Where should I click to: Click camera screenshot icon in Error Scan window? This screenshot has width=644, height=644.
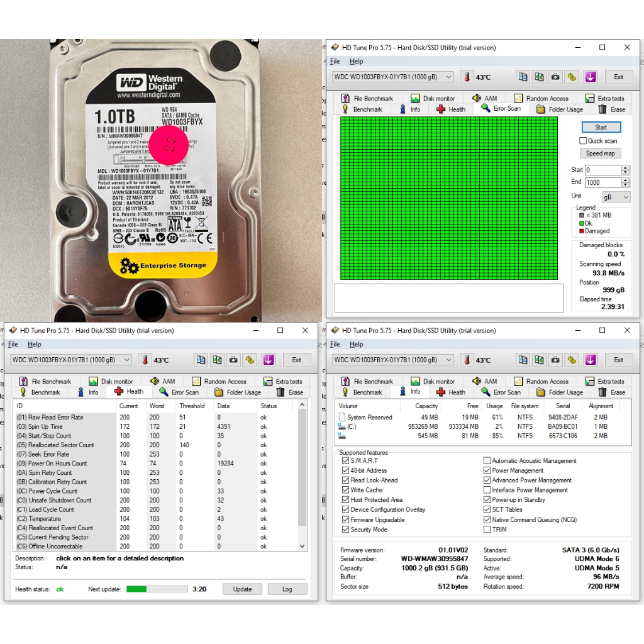555,77
